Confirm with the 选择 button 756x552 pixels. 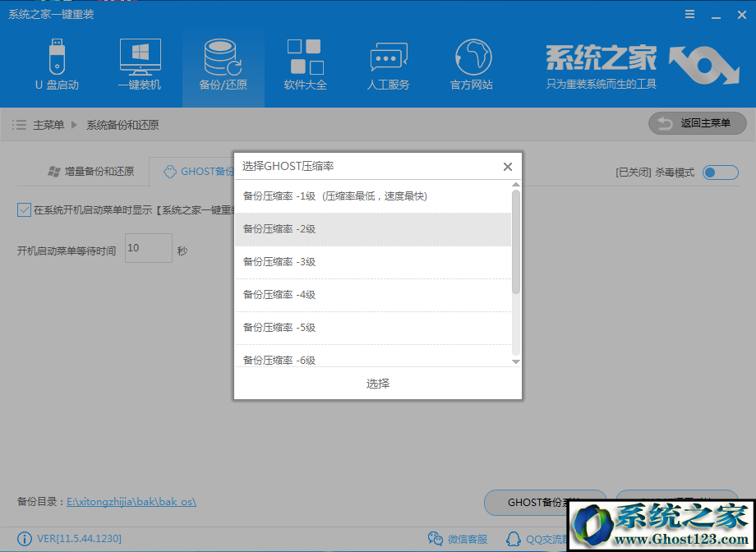click(x=378, y=384)
